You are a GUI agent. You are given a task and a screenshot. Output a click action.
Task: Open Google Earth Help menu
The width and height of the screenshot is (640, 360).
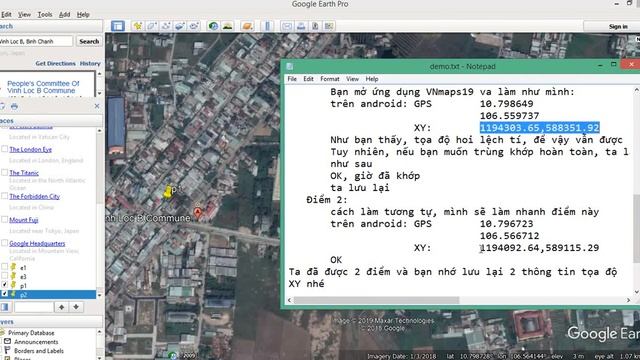point(83,14)
